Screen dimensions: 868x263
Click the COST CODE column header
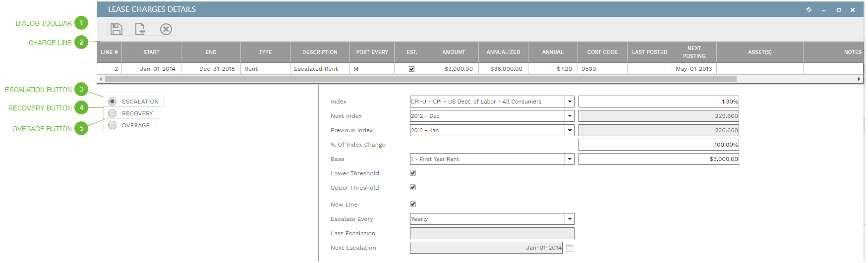[602, 52]
